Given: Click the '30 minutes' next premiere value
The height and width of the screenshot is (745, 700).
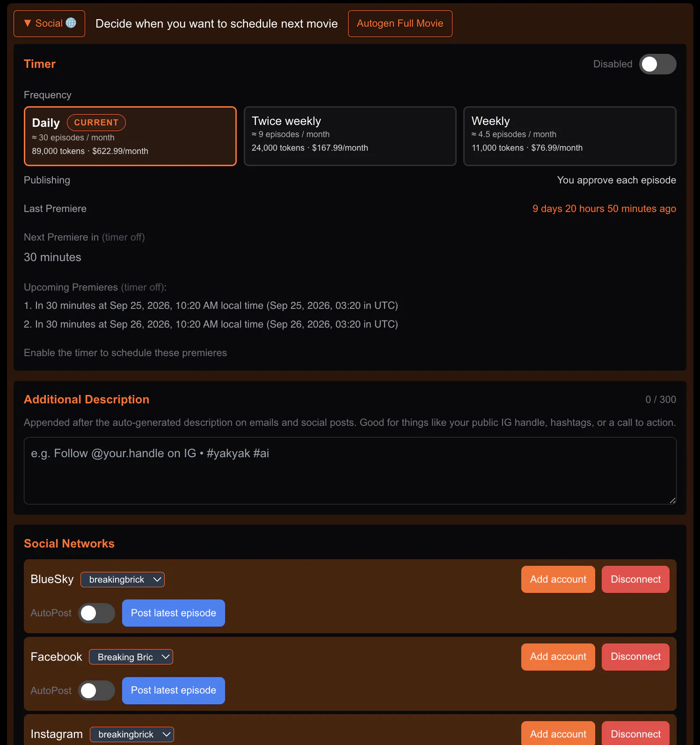Looking at the screenshot, I should tap(52, 257).
